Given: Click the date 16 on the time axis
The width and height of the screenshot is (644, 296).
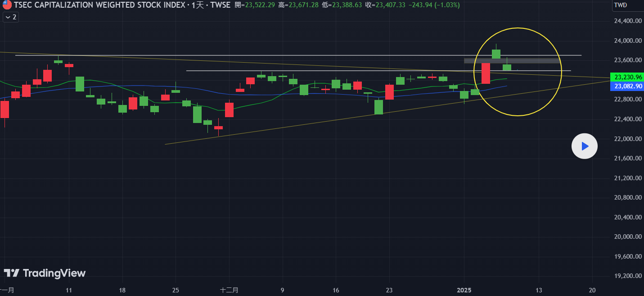Looking at the screenshot, I should pyautogui.click(x=335, y=290).
